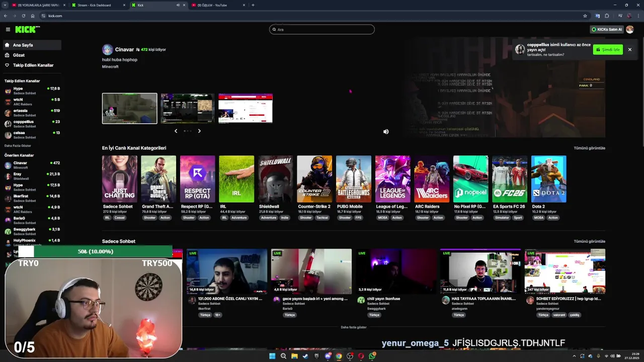Screen dimensions: 644x362
Task: Click the Ara search field
Action: click(x=322, y=30)
